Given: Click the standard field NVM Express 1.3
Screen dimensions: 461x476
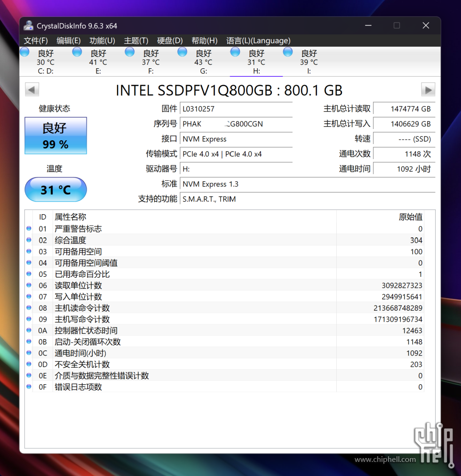Looking at the screenshot, I should 308,184.
